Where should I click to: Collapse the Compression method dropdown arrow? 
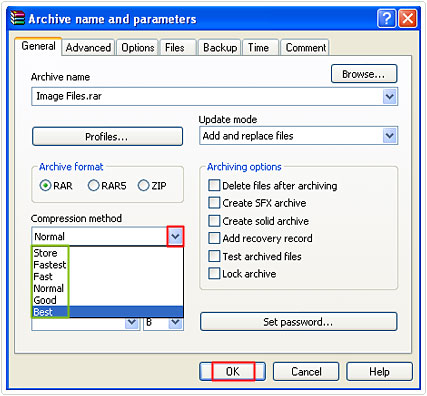point(175,237)
